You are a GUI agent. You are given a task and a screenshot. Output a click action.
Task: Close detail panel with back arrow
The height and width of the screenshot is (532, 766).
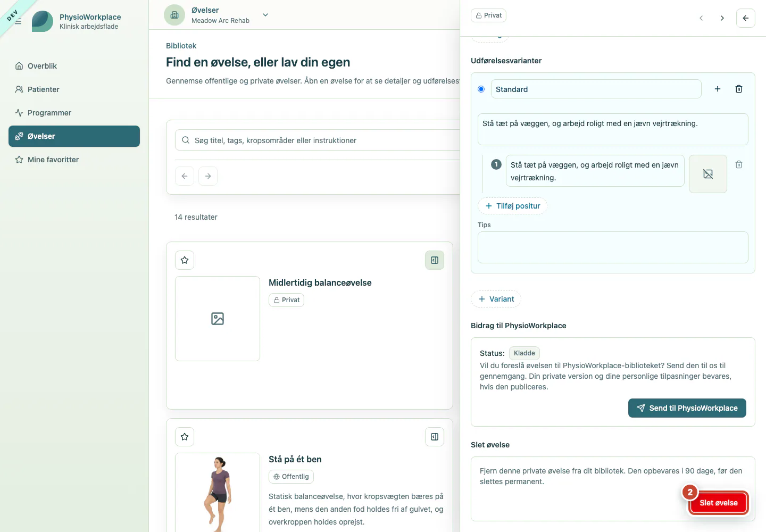[746, 18]
